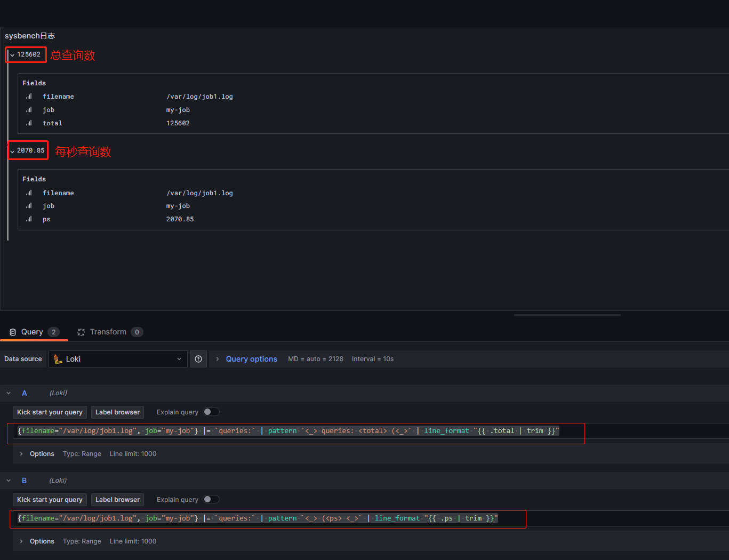Collapse the 2070.85 log row
This screenshot has height=560, width=729.
[12, 151]
